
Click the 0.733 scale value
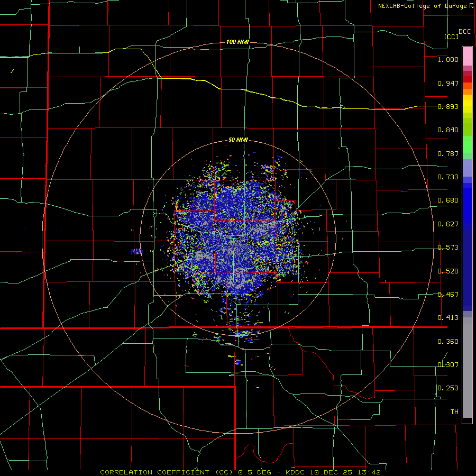448,177
